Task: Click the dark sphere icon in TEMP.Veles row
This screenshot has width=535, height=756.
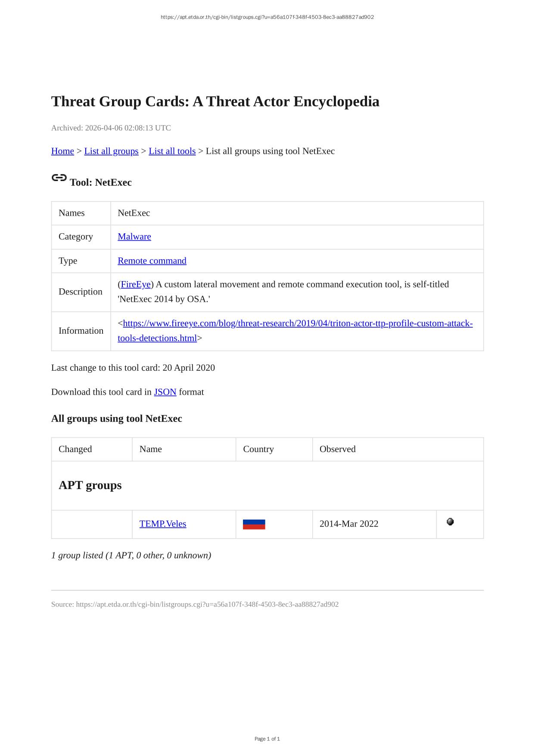Action: pos(450,522)
